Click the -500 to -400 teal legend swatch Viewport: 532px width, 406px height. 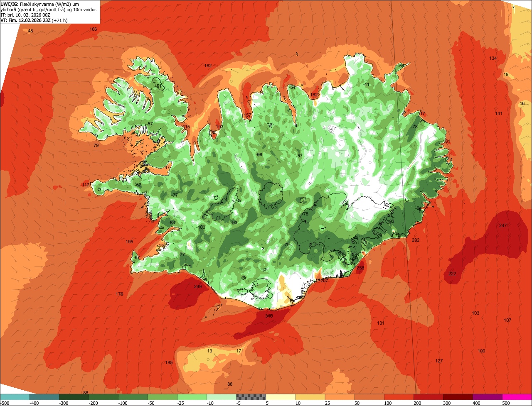15,397
